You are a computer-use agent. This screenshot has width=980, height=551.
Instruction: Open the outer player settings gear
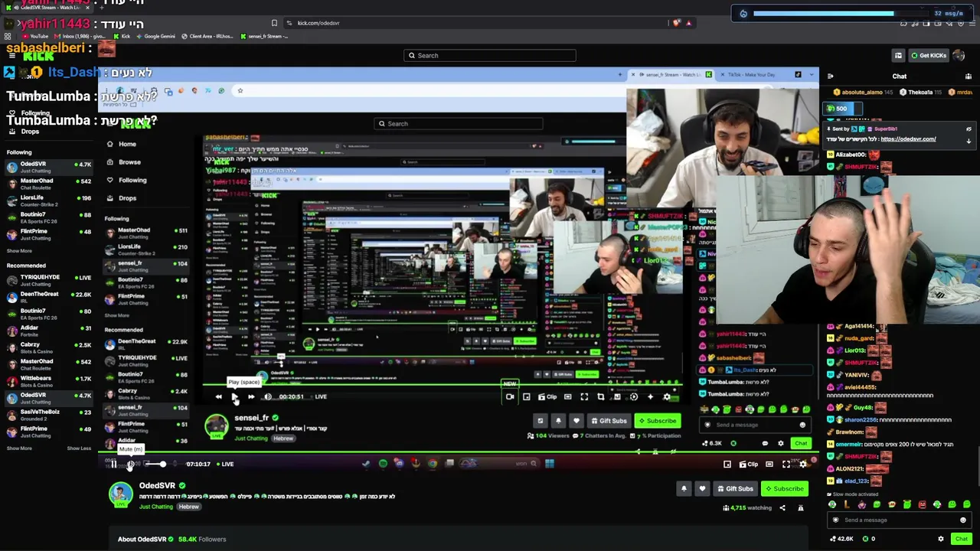tap(802, 464)
